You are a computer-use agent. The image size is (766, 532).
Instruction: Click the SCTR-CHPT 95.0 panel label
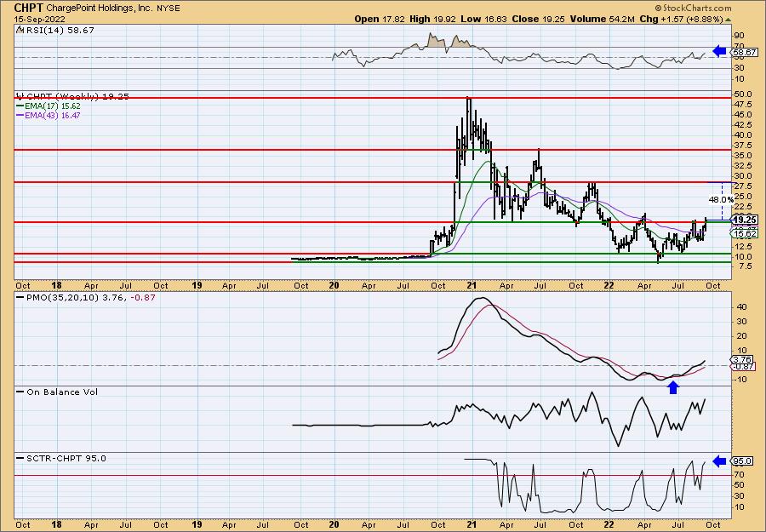66,458
